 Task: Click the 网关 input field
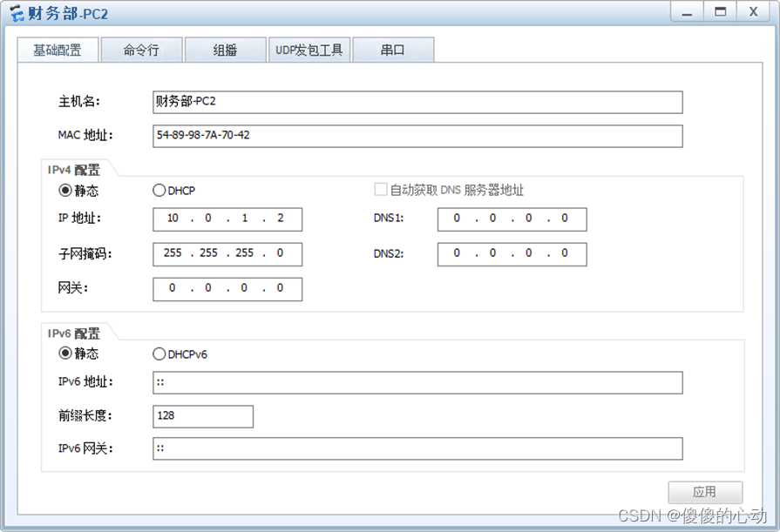click(227, 288)
